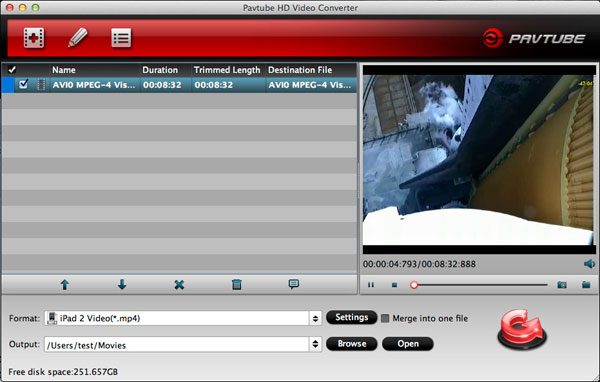600x382 pixels.
Task: Open the Output path dropdown arrows
Action: (x=315, y=344)
